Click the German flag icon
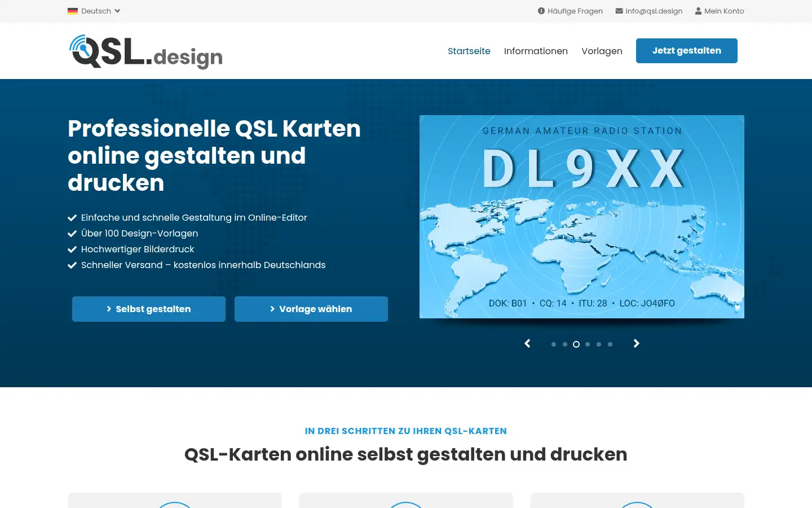Image resolution: width=812 pixels, height=508 pixels. pos(73,11)
